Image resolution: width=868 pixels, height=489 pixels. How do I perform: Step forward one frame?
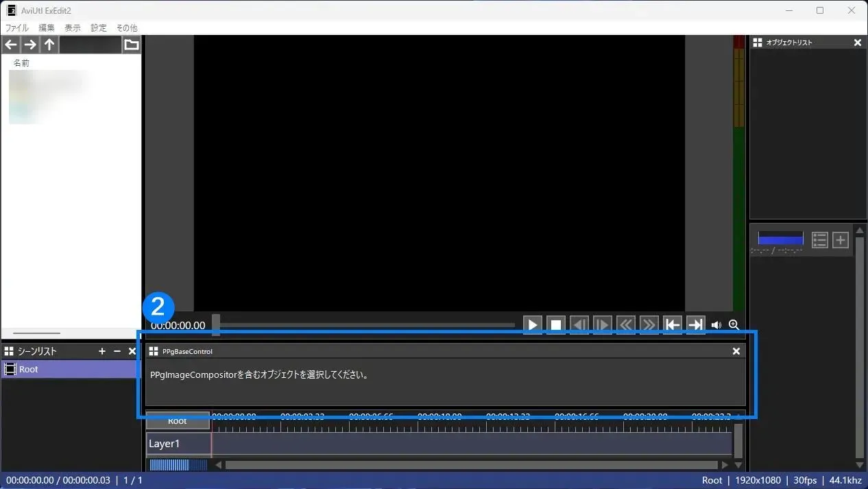coord(603,325)
